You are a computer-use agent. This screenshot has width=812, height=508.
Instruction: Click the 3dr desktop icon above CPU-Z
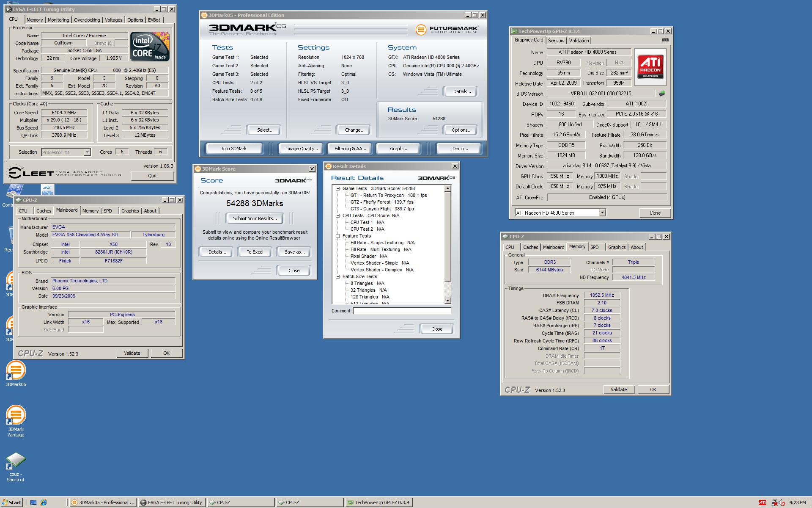pyautogui.click(x=47, y=189)
